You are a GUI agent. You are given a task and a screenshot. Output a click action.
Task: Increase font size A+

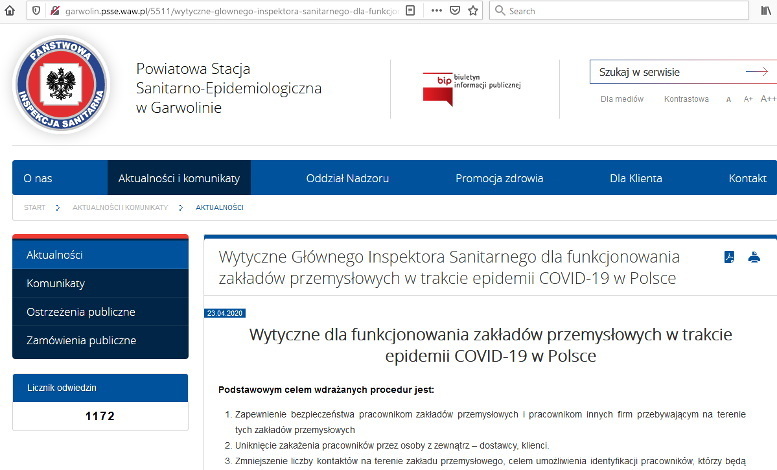click(748, 99)
